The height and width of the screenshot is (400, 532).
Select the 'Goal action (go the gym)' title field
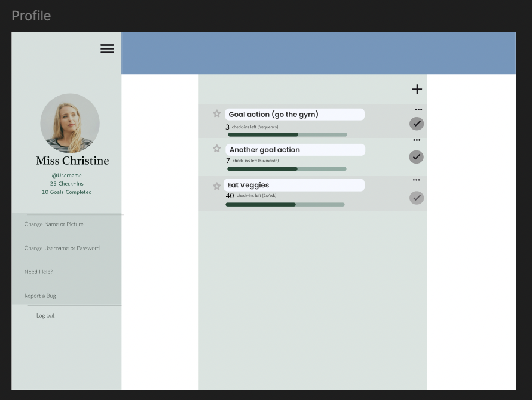click(x=295, y=115)
